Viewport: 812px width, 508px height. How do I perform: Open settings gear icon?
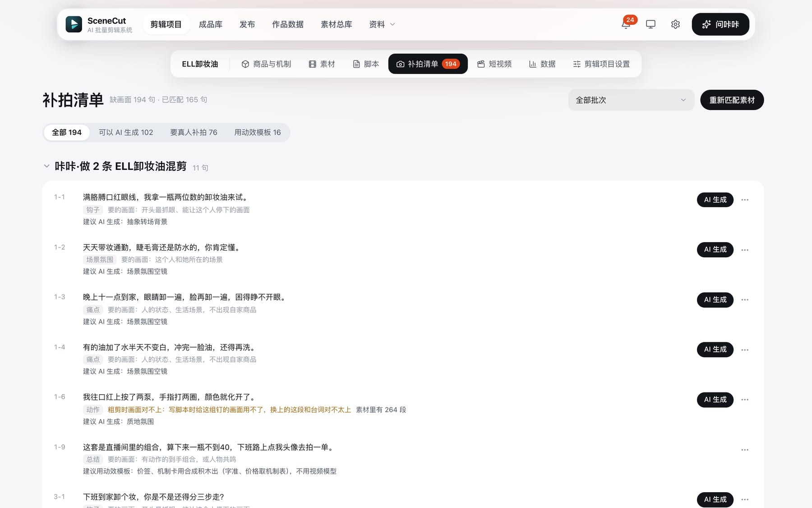point(675,24)
